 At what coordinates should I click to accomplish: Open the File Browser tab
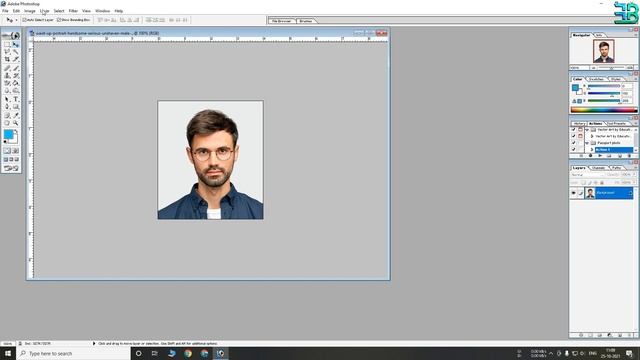coord(281,21)
